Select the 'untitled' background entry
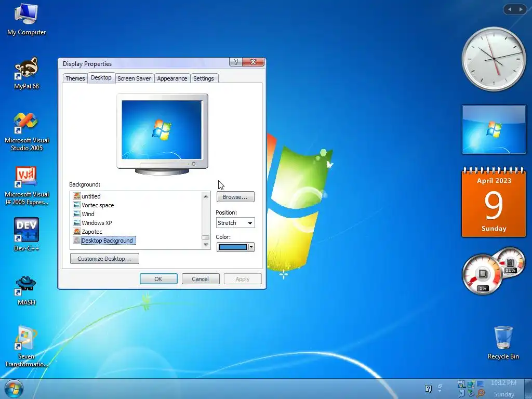 (x=87, y=196)
